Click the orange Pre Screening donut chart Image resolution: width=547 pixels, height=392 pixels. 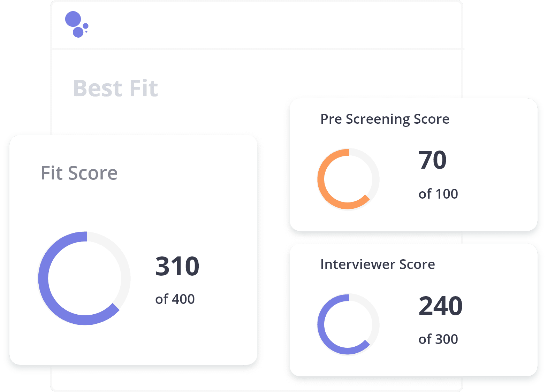coord(348,179)
